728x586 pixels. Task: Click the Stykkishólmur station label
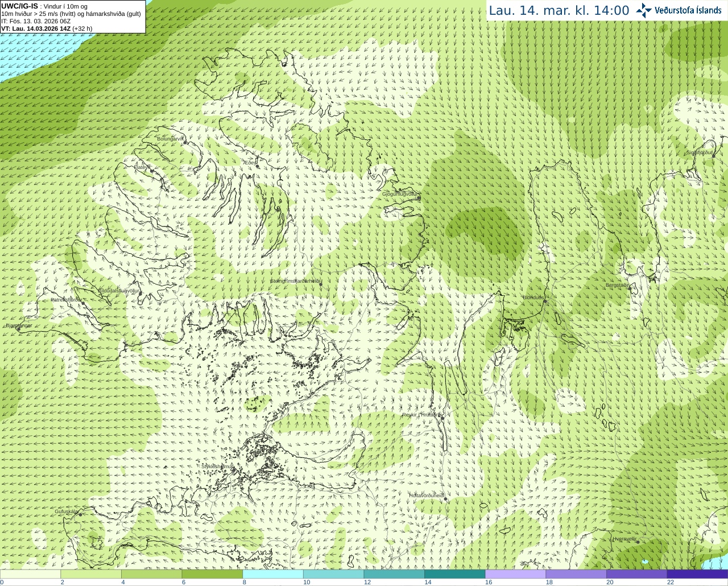(218, 467)
